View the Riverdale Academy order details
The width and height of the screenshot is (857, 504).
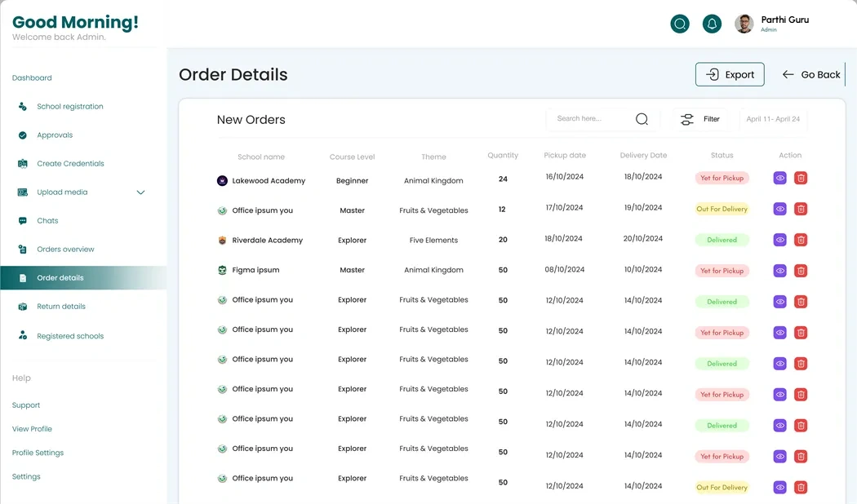click(x=780, y=240)
